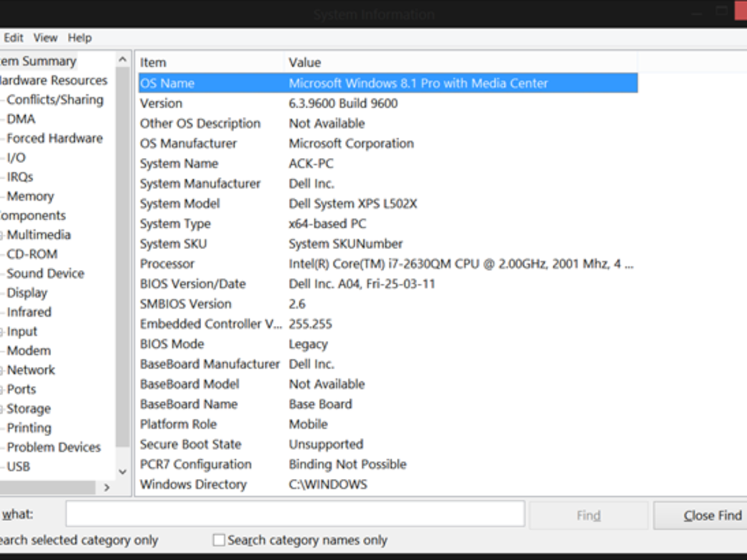Screen dimensions: 747x560
Task: Click the Microsoft Corporation value
Action: [x=351, y=143]
